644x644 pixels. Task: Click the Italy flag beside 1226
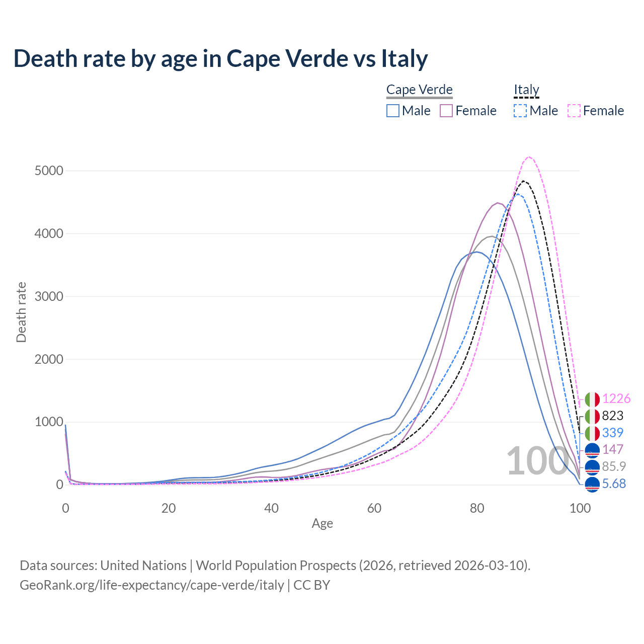tap(592, 399)
